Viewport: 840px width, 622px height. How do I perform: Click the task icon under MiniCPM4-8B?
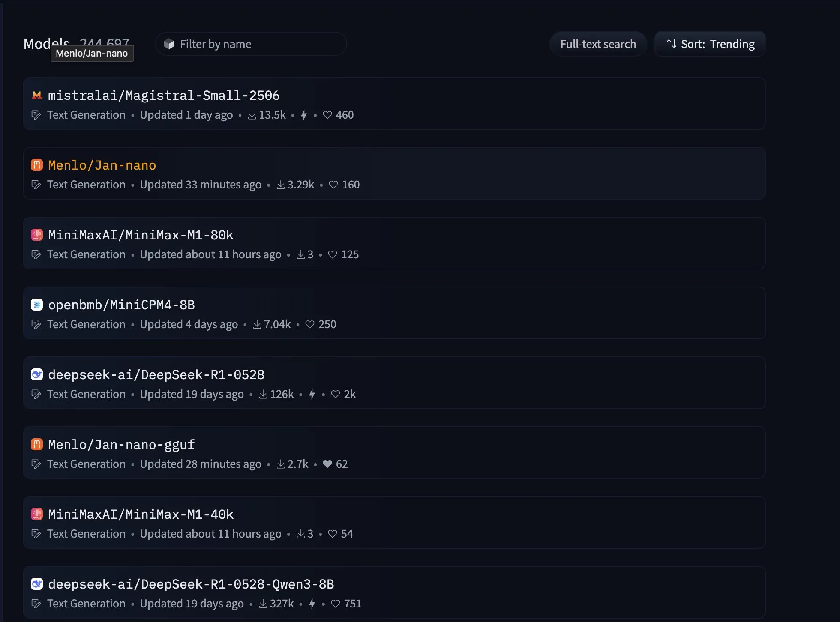[x=36, y=324]
